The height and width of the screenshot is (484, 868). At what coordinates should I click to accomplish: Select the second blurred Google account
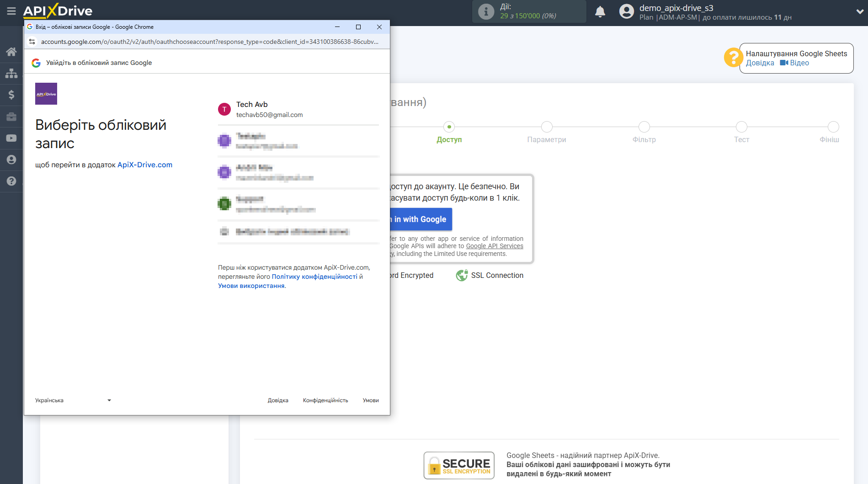[298, 141]
